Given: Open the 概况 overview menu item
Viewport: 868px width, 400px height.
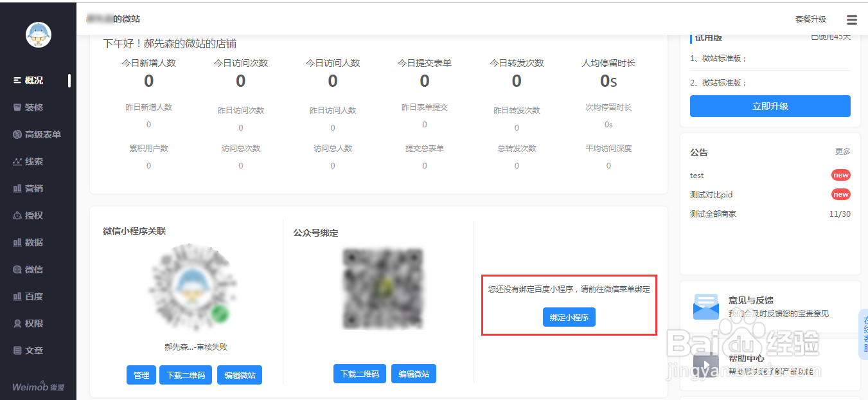Looking at the screenshot, I should 34,80.
